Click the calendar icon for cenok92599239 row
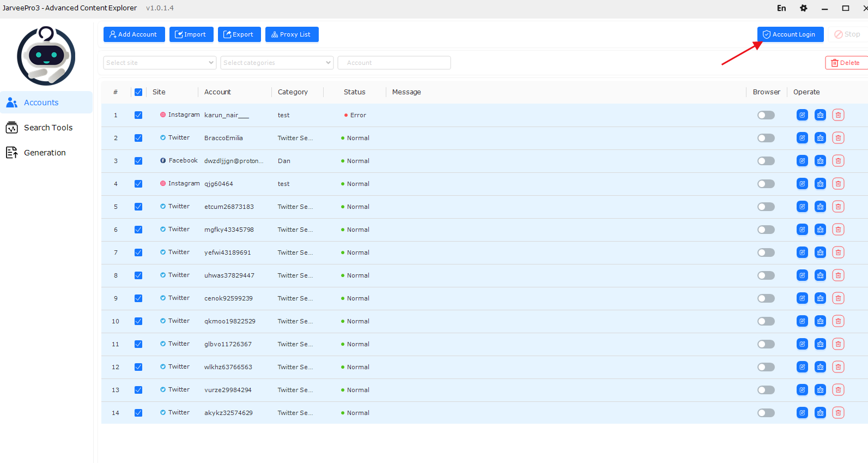 (x=820, y=298)
